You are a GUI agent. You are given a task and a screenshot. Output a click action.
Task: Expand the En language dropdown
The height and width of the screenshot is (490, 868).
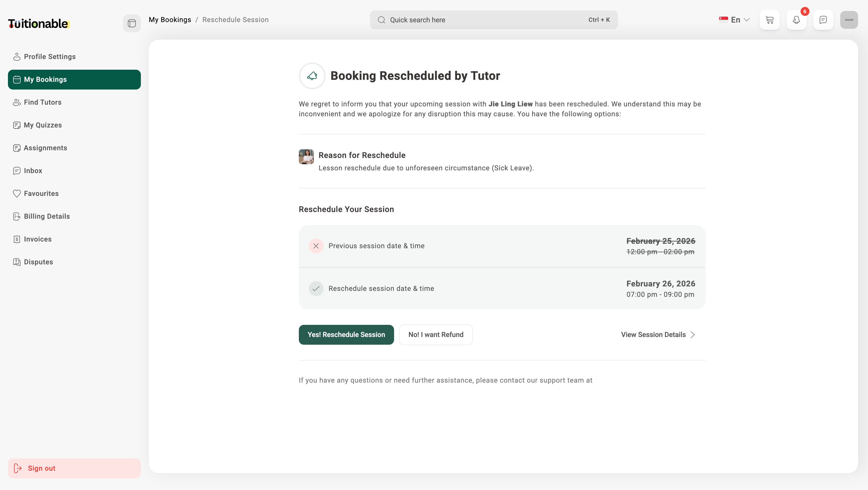(735, 20)
